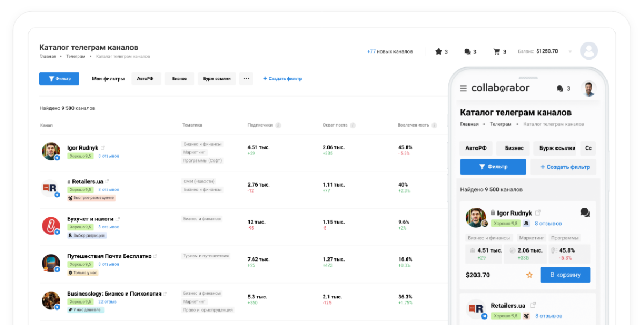This screenshot has height=325, width=644.
Task: Open user avatar in mobile header
Action: (x=589, y=88)
